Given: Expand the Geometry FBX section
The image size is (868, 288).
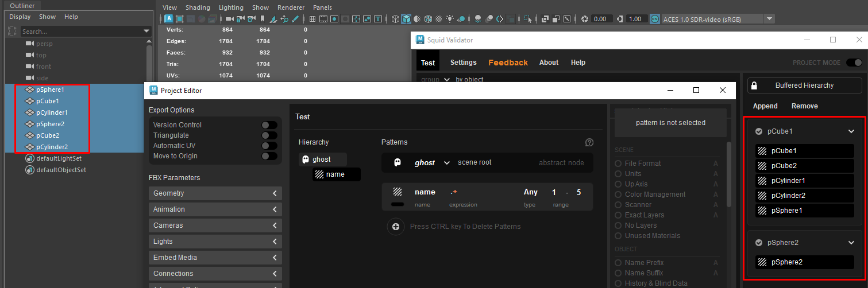Looking at the screenshot, I should tap(215, 193).
